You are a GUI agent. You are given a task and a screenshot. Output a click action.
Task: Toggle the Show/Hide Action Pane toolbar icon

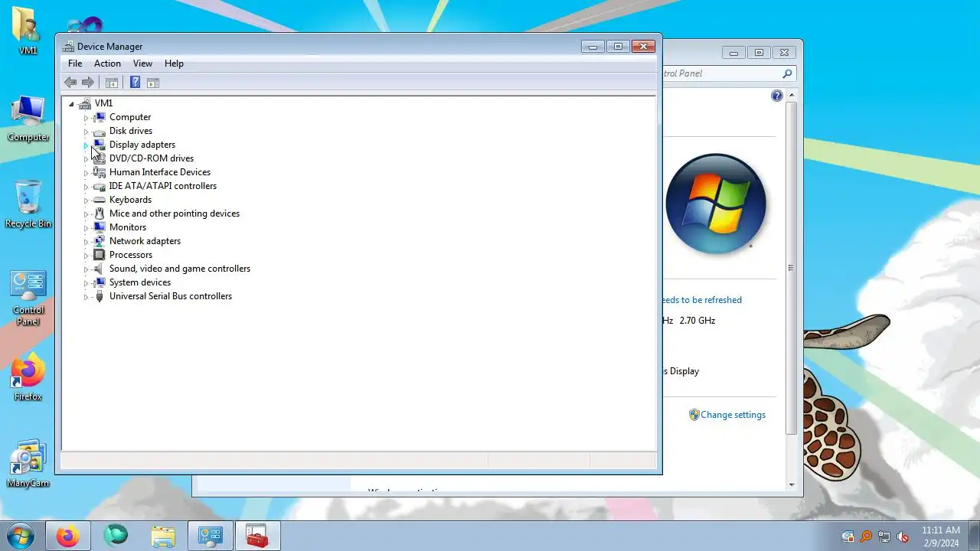pyautogui.click(x=152, y=83)
